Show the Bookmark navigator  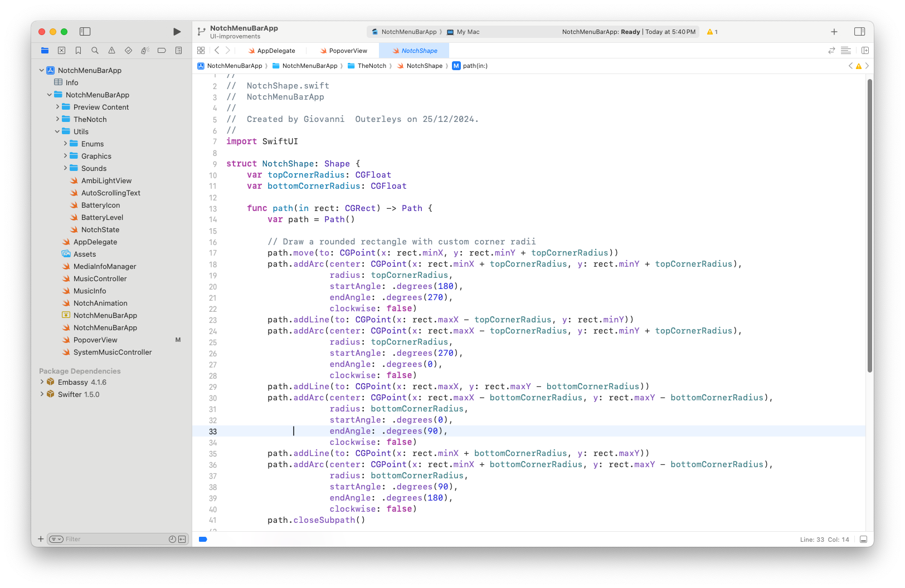point(78,51)
